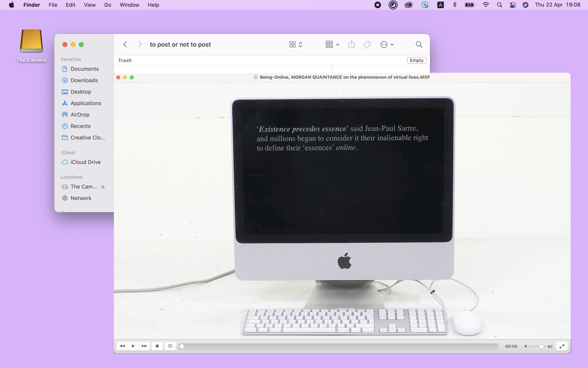Open Creative Cloud folder in sidebar

83,138
